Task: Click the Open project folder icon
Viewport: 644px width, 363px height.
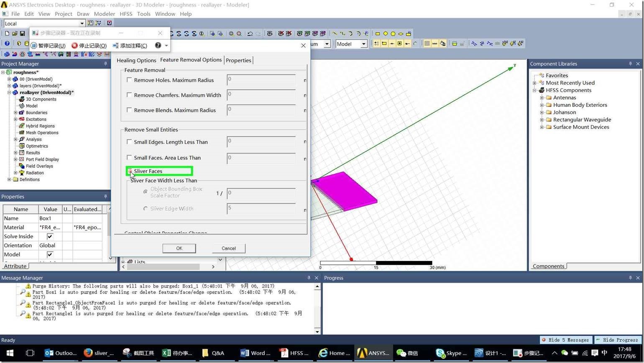Action: 15,33
